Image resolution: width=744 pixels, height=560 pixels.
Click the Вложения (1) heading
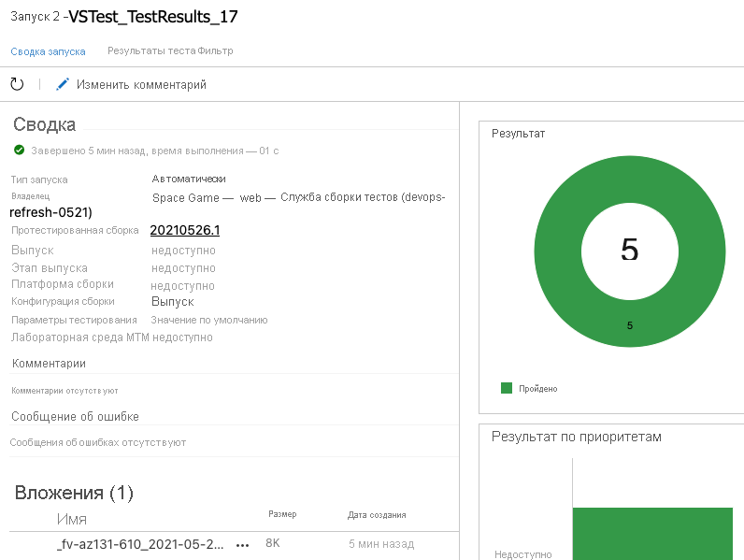click(x=74, y=493)
